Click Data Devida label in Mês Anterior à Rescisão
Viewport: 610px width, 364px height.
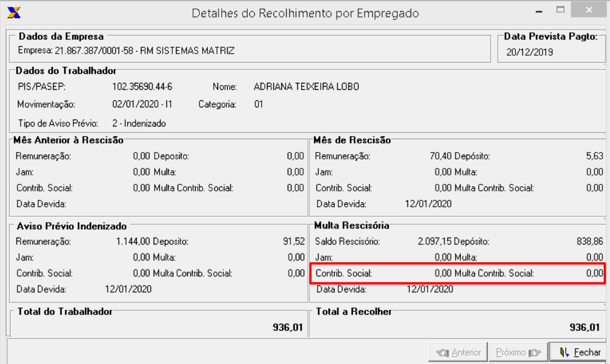point(41,204)
